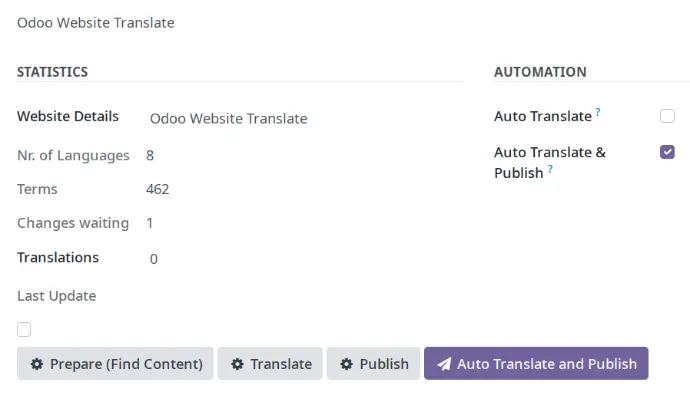Open help tooltip beside Auto Translate
The width and height of the screenshot is (690, 402).
pos(598,112)
